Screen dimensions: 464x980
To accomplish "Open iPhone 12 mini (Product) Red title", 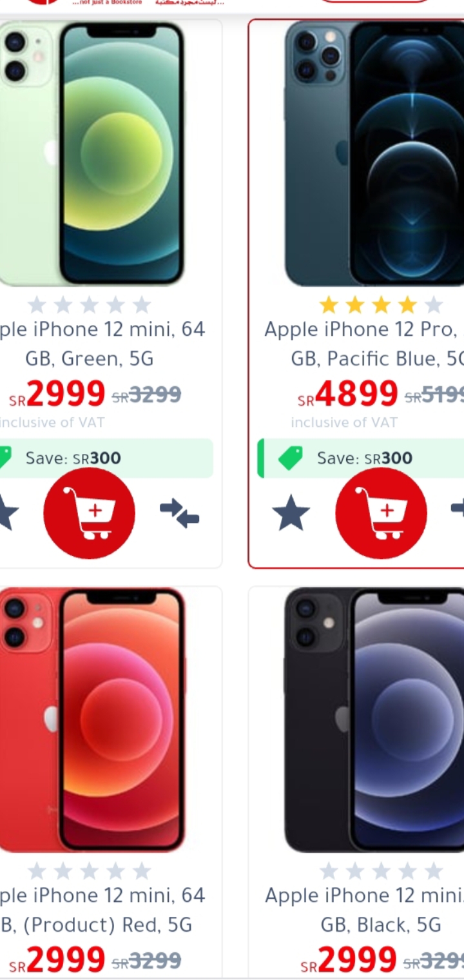I will click(x=102, y=910).
